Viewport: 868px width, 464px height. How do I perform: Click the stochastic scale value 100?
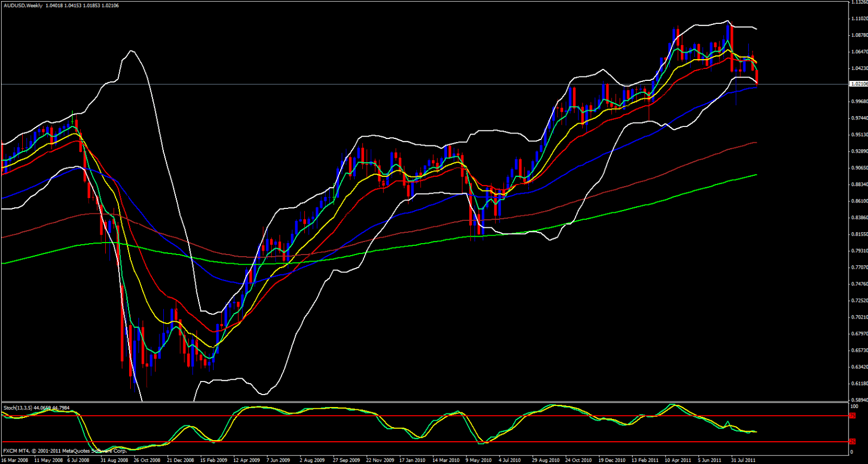click(x=854, y=406)
